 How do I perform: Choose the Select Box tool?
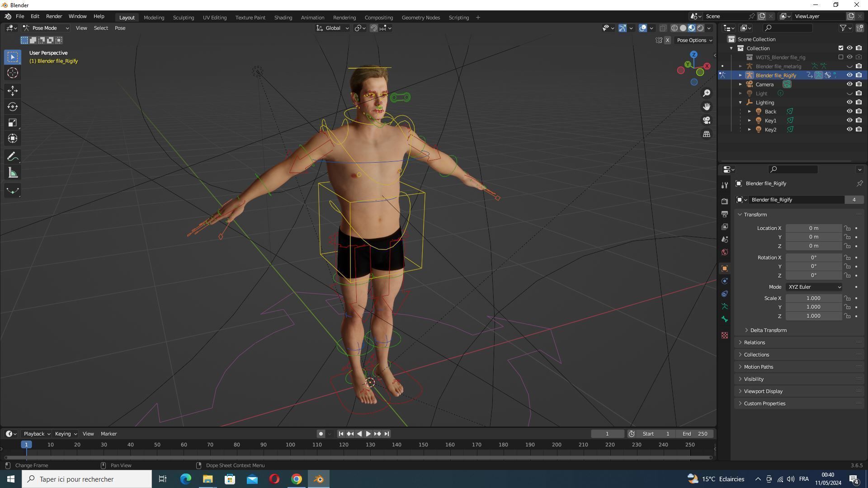[13, 57]
